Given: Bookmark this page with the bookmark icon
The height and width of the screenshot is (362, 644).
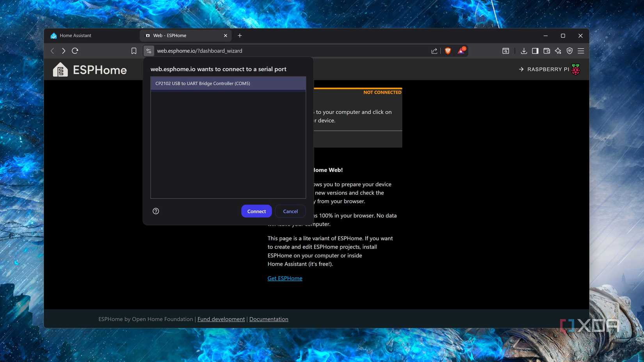Looking at the screenshot, I should [x=134, y=51].
